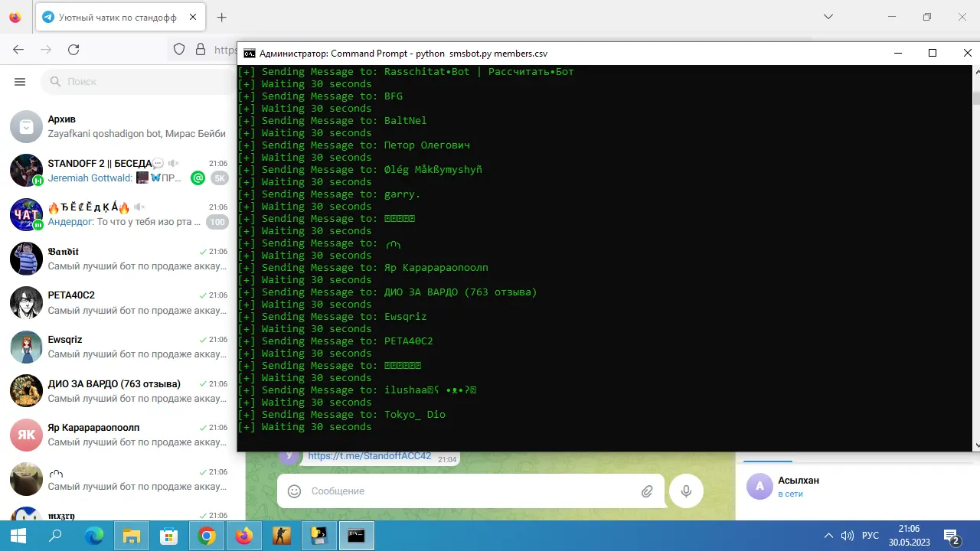The height and width of the screenshot is (551, 980).
Task: Click the search field 'Поиск'
Action: (x=137, y=82)
